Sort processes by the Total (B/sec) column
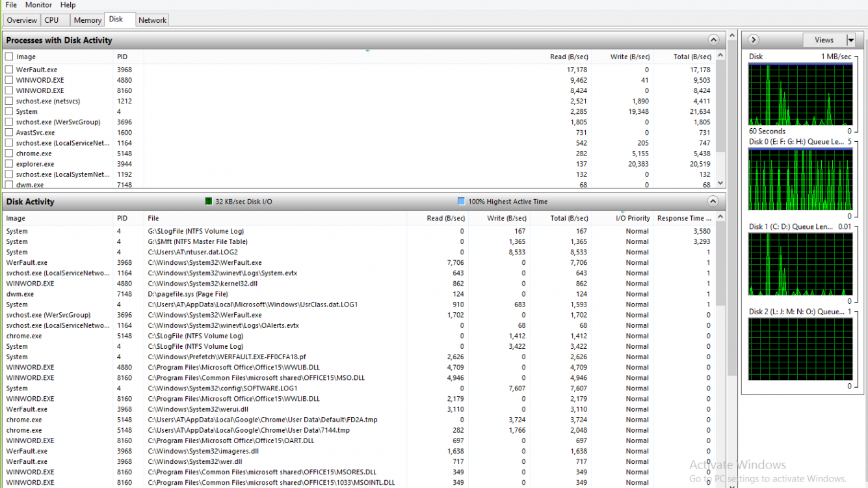The width and height of the screenshot is (868, 488). coord(692,57)
